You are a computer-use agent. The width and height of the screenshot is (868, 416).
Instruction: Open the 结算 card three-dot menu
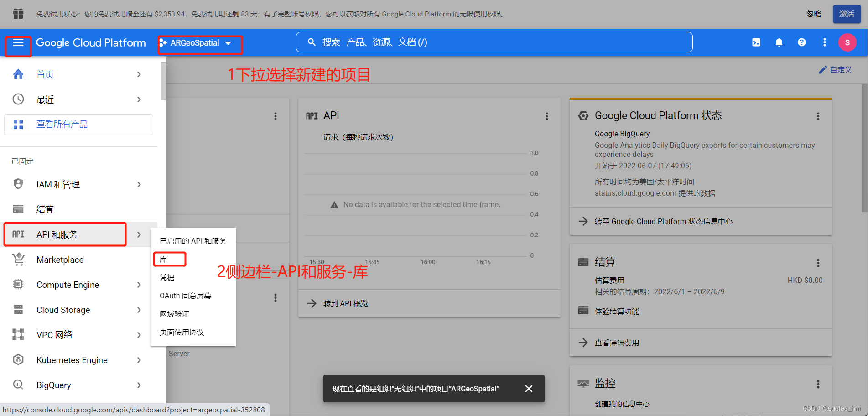(x=818, y=263)
